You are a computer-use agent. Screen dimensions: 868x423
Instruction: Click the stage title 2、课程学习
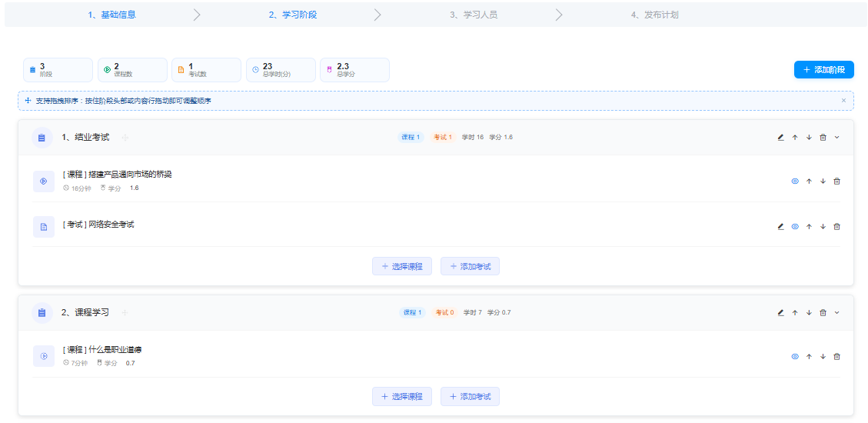coord(85,313)
